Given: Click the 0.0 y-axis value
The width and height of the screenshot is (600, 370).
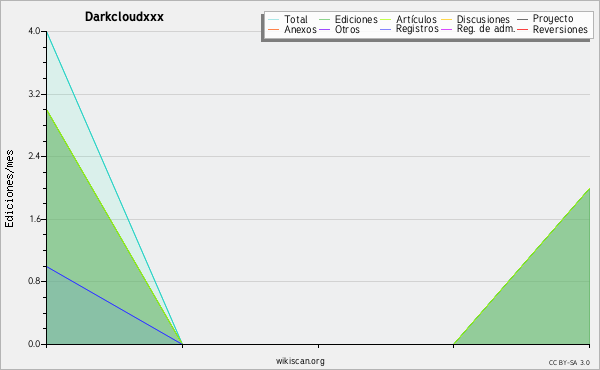Looking at the screenshot, I should [x=34, y=344].
